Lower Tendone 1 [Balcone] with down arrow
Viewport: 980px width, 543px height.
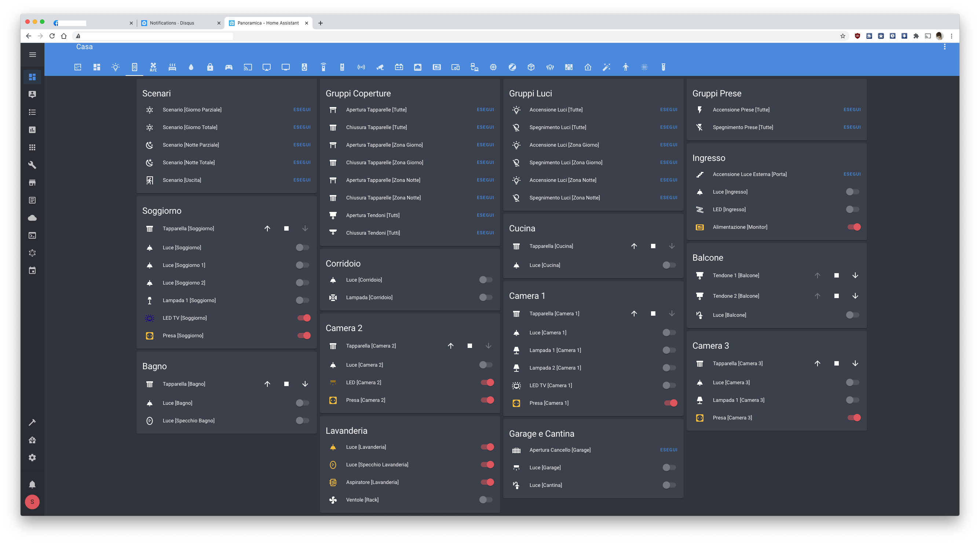point(855,275)
